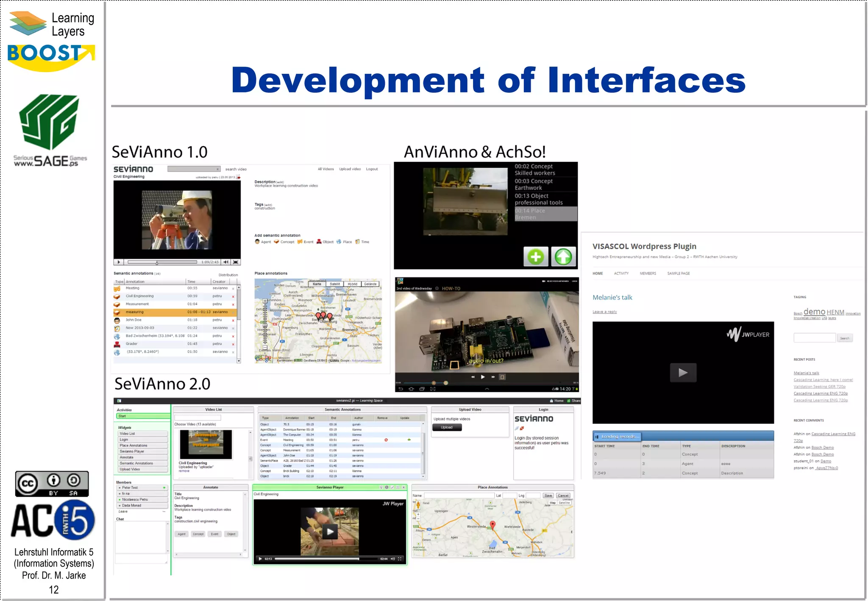The height and width of the screenshot is (601, 868).
Task: Add an Agent semantic annotation
Action: click(x=262, y=242)
